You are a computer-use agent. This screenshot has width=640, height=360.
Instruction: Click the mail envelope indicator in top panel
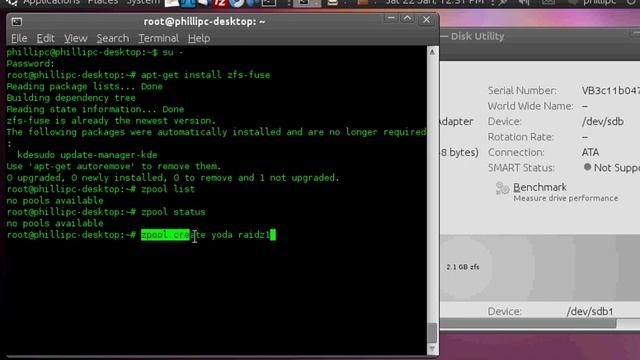point(548,2)
